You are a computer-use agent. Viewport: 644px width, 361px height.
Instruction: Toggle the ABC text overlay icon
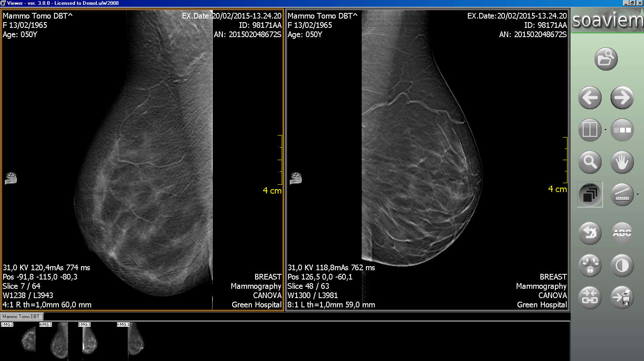[x=622, y=233]
